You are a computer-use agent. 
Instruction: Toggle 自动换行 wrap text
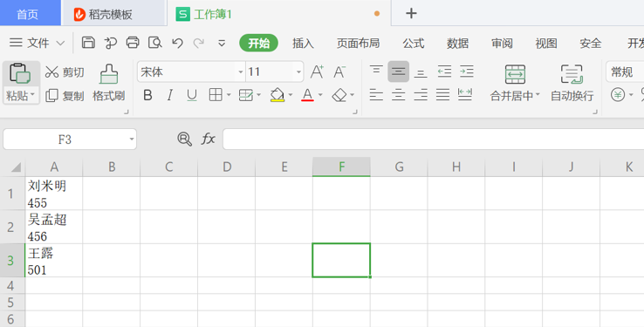[x=572, y=83]
